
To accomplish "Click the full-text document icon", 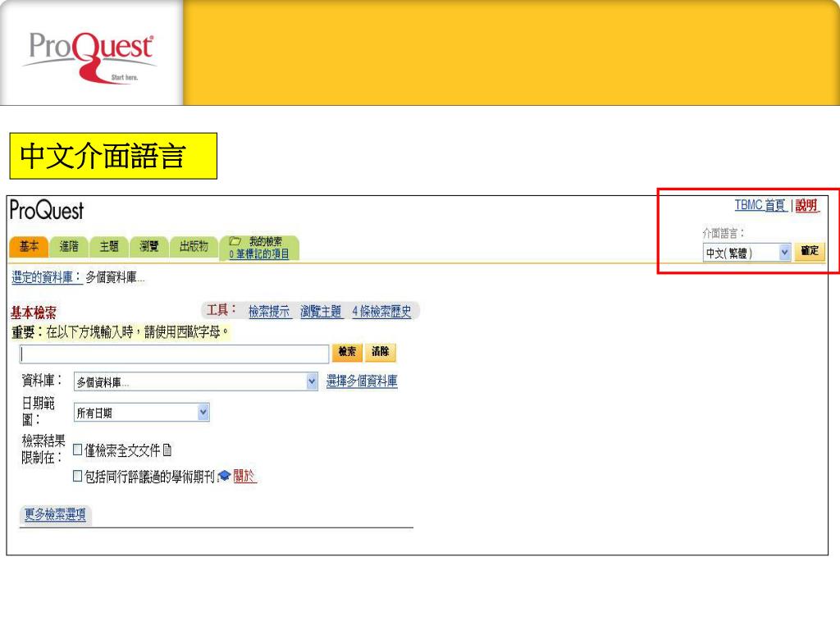I will (167, 450).
